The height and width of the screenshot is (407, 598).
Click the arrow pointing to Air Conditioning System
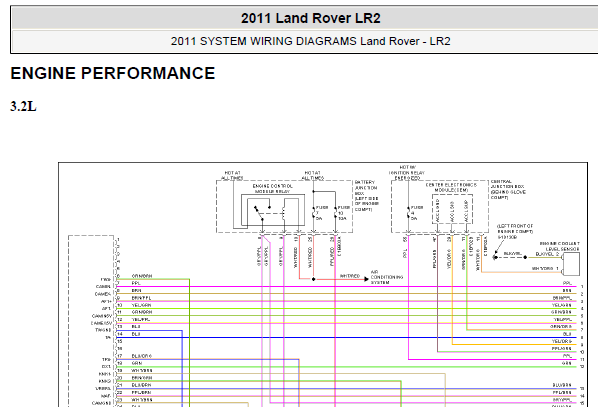[x=366, y=279]
